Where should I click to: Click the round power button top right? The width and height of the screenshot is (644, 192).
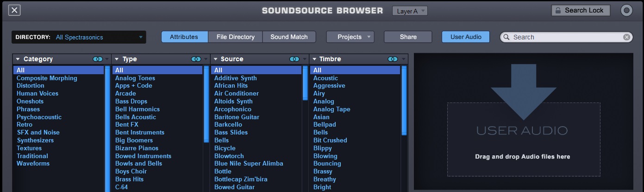point(626,10)
